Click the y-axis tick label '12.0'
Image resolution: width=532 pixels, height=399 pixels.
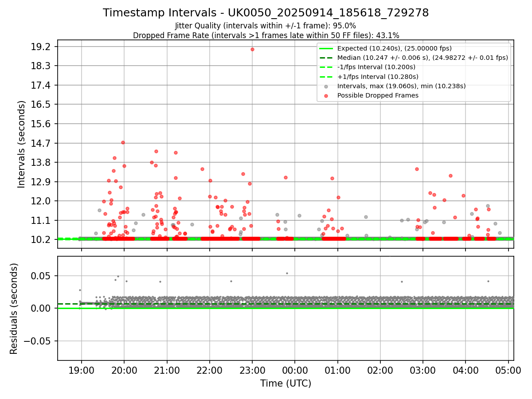pyautogui.click(x=42, y=201)
